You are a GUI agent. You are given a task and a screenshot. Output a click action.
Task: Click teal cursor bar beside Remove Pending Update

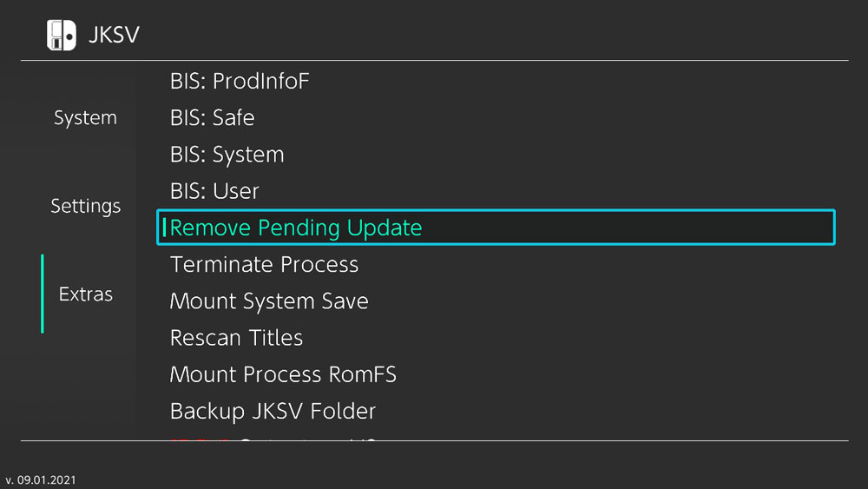pyautogui.click(x=164, y=228)
